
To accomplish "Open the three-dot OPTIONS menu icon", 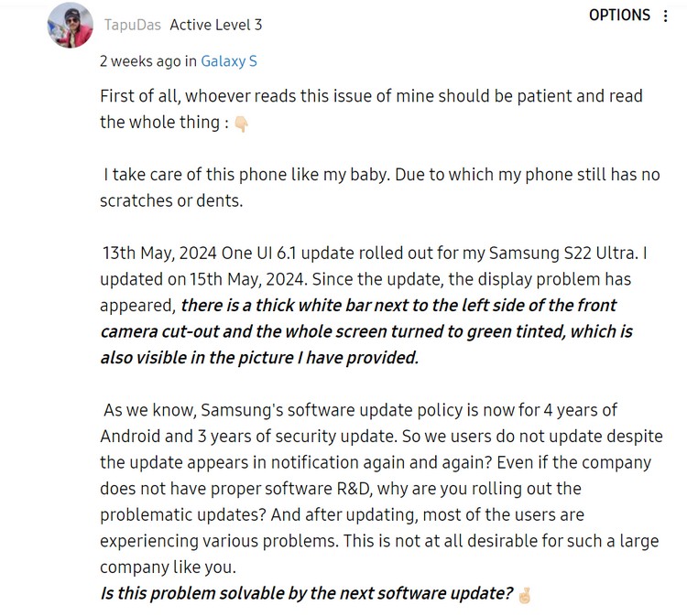I will pyautogui.click(x=665, y=16).
